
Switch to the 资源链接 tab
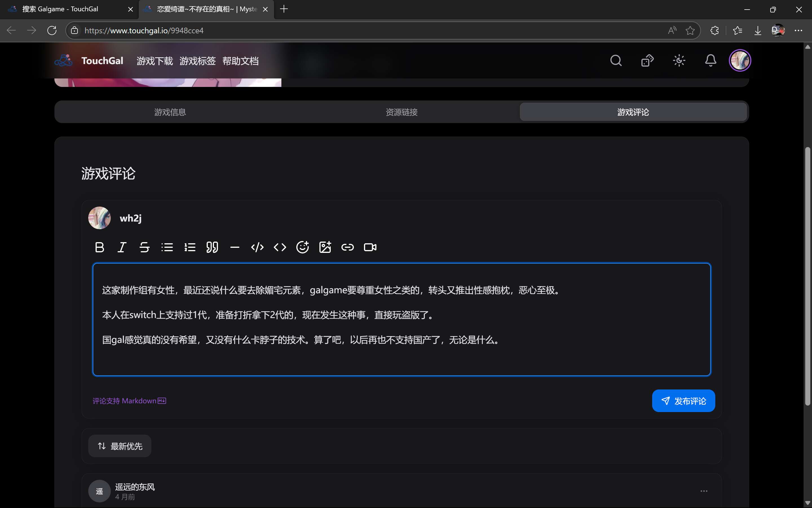402,112
